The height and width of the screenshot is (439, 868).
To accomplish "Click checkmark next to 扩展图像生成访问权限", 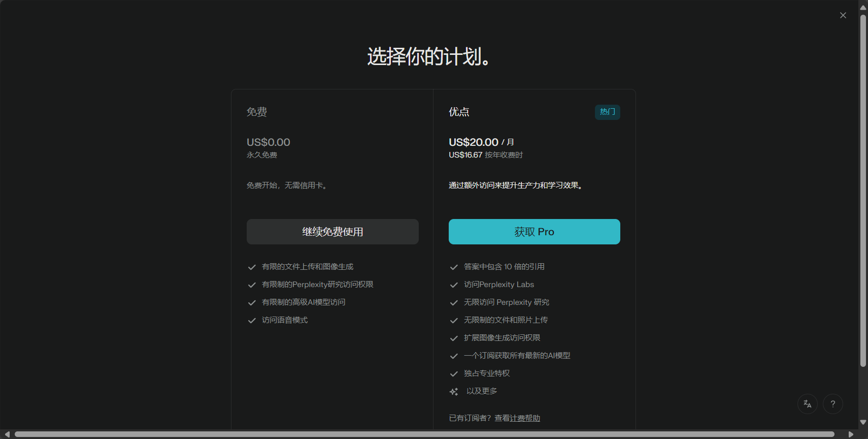I will [454, 338].
